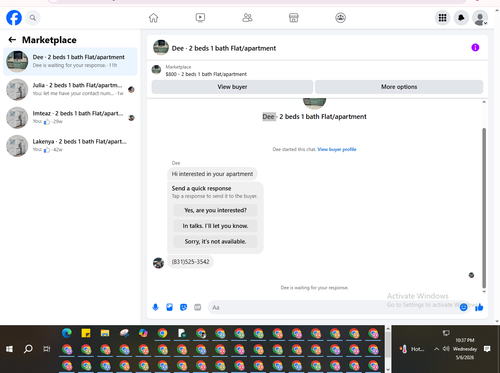Send quick response "In talks. I'll let you know."
The width and height of the screenshot is (500, 373).
click(x=215, y=226)
